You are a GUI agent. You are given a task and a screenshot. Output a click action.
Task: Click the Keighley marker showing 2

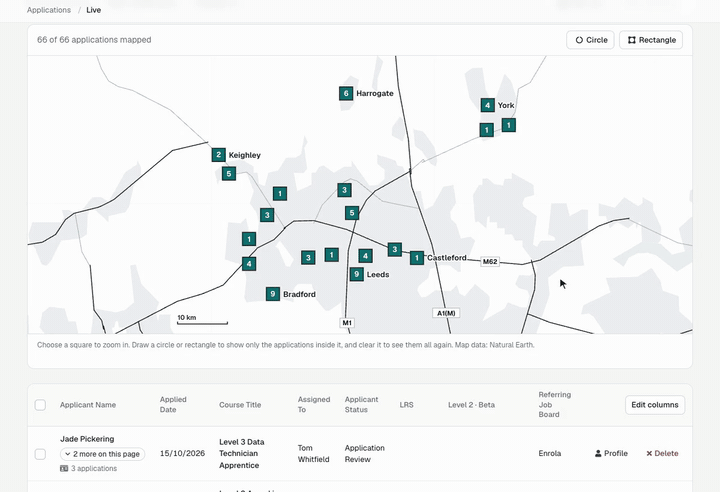coord(219,155)
